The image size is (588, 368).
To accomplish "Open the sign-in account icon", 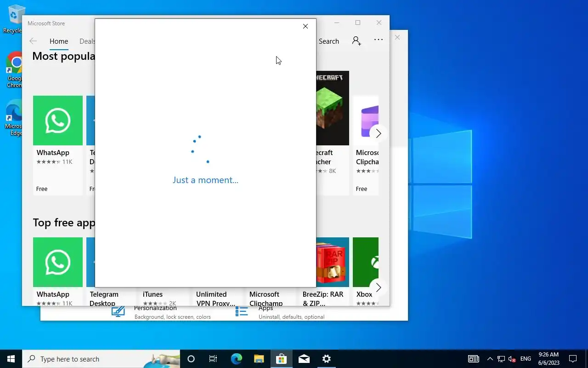I will point(356,41).
